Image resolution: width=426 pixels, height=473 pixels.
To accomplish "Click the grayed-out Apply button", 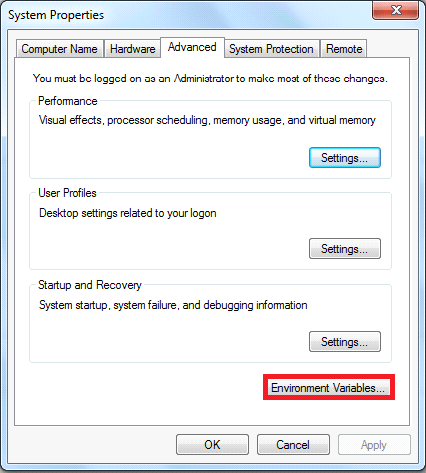I will [374, 445].
